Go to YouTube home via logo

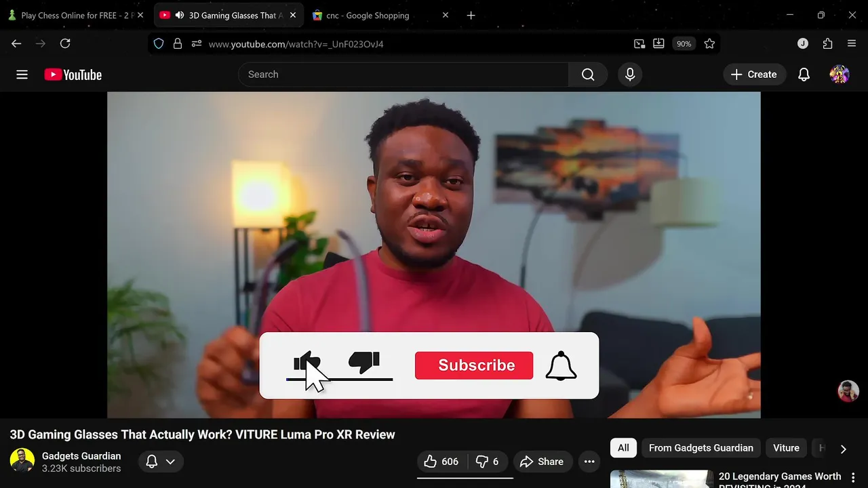(x=73, y=75)
